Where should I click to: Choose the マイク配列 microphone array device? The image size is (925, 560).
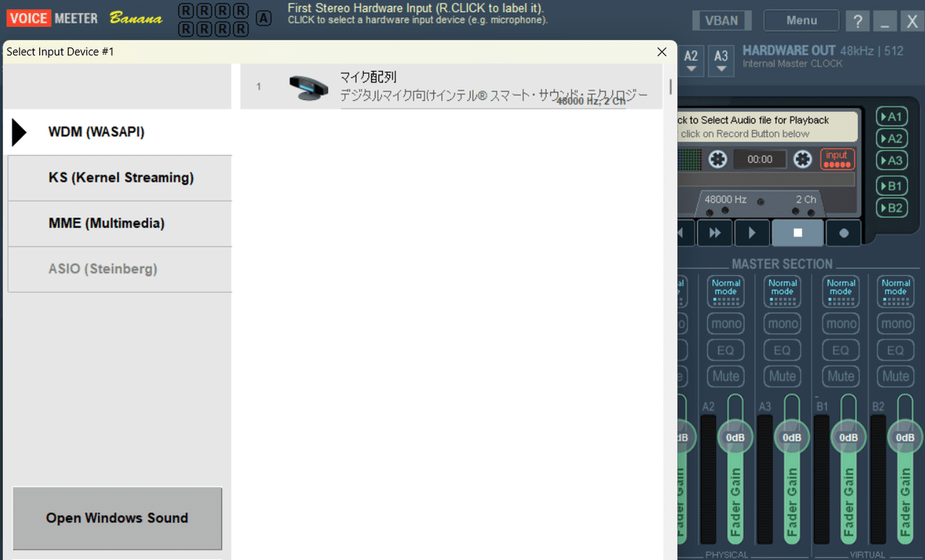451,86
